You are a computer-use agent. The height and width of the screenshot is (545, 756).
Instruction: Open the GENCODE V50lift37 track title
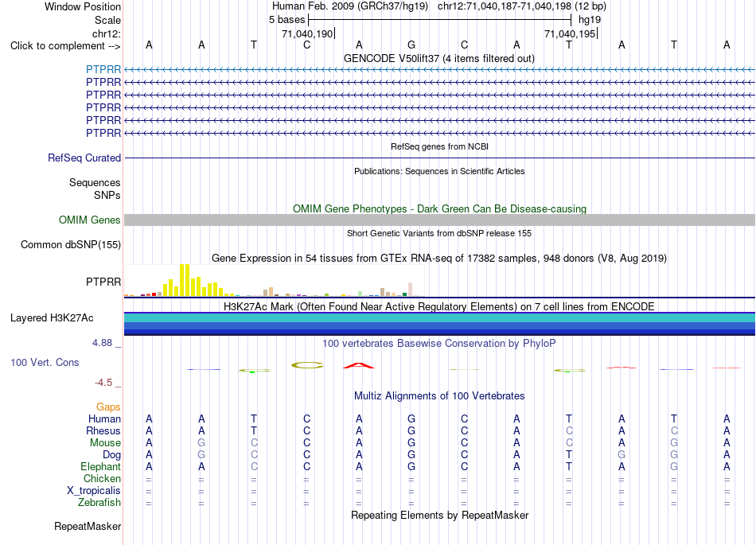[438, 58]
